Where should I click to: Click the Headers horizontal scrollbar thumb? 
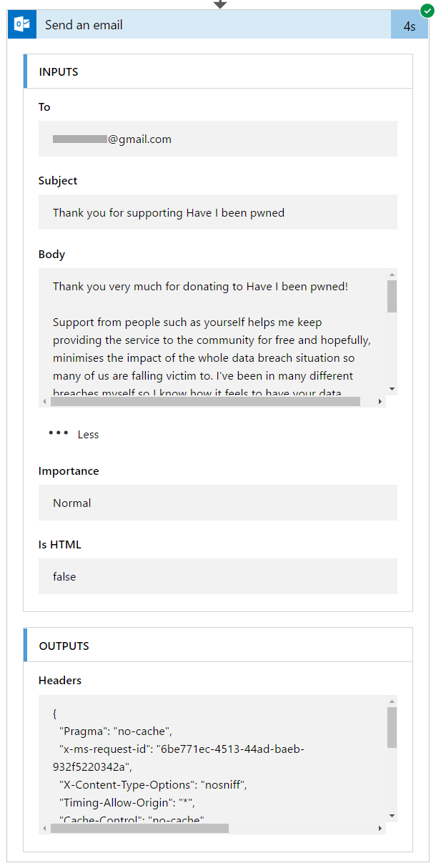[139, 829]
